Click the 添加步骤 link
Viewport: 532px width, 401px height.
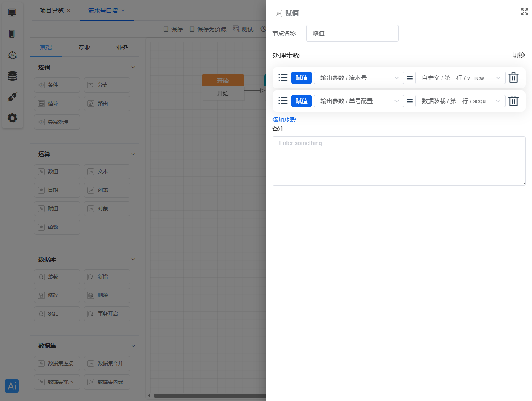[x=284, y=120]
